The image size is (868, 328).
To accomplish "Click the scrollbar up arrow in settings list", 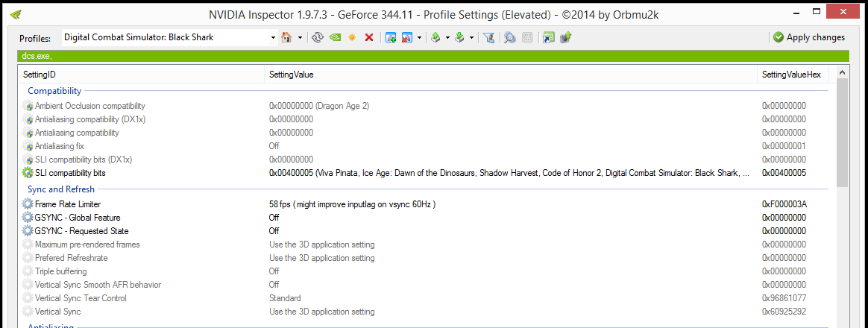I will pos(841,72).
